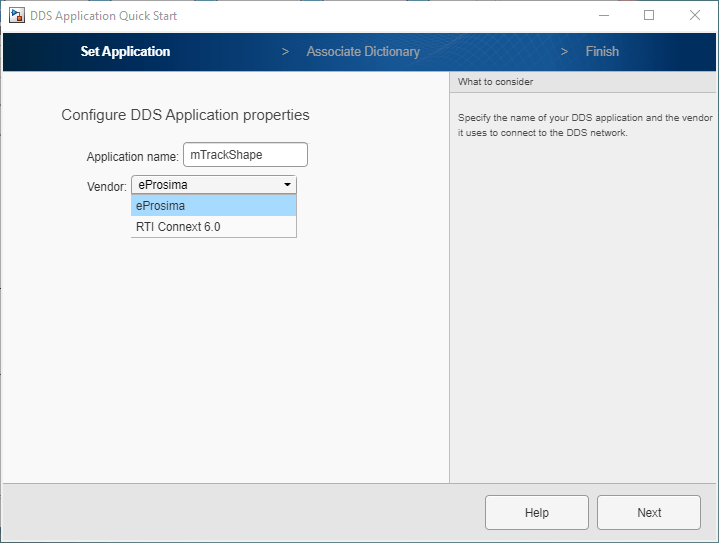Click the Application name label
This screenshot has width=719, height=543.
(131, 157)
